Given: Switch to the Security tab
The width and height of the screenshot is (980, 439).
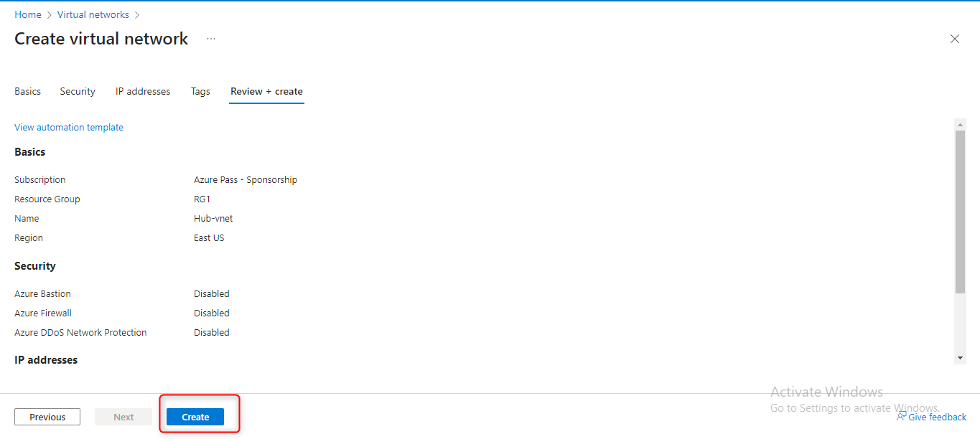Looking at the screenshot, I should (78, 91).
